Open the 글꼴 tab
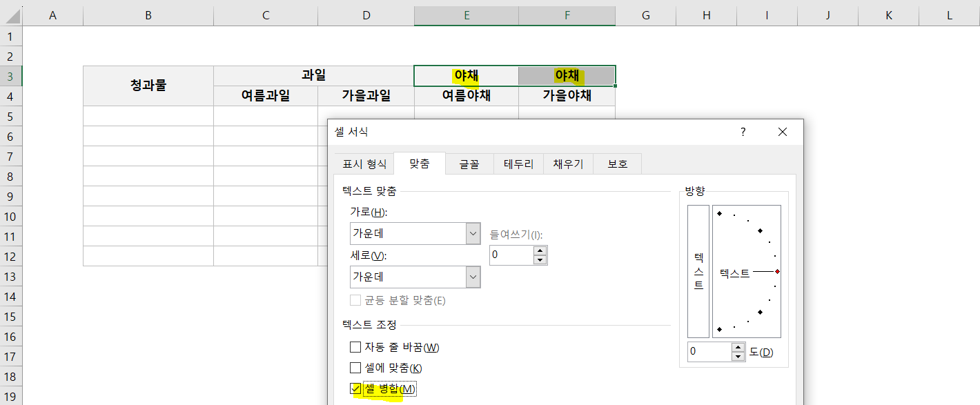Screen dimensions: 980x405 (469, 164)
